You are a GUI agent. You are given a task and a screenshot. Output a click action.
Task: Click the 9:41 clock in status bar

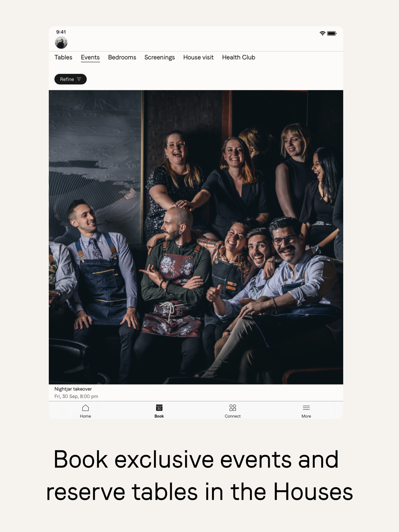61,32
